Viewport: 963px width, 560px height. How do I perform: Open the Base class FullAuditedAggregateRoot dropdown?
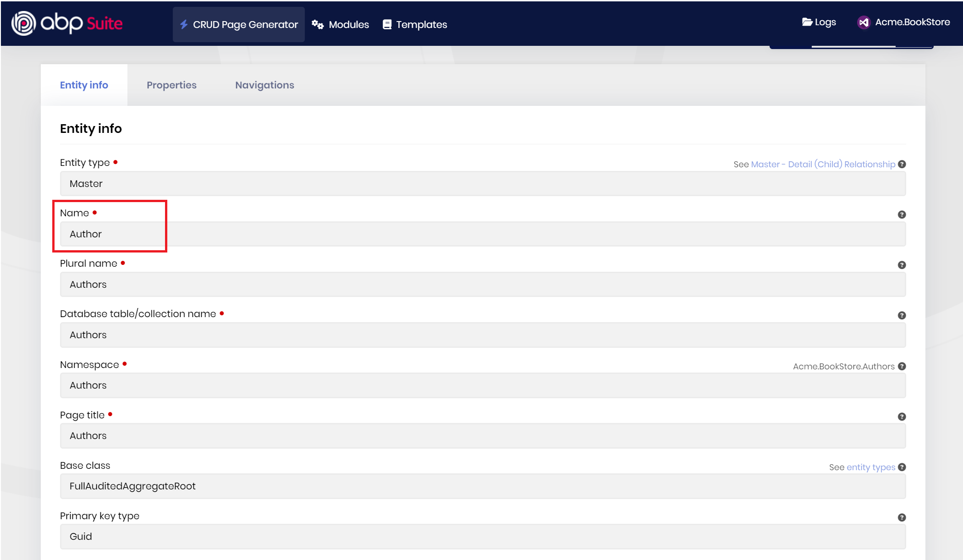[482, 486]
